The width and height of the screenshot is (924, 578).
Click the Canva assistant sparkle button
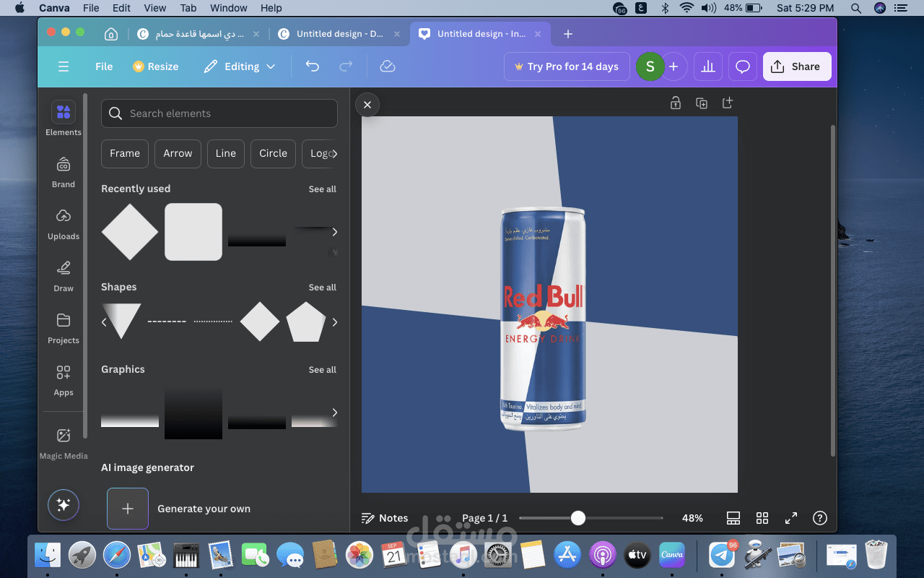pyautogui.click(x=64, y=505)
